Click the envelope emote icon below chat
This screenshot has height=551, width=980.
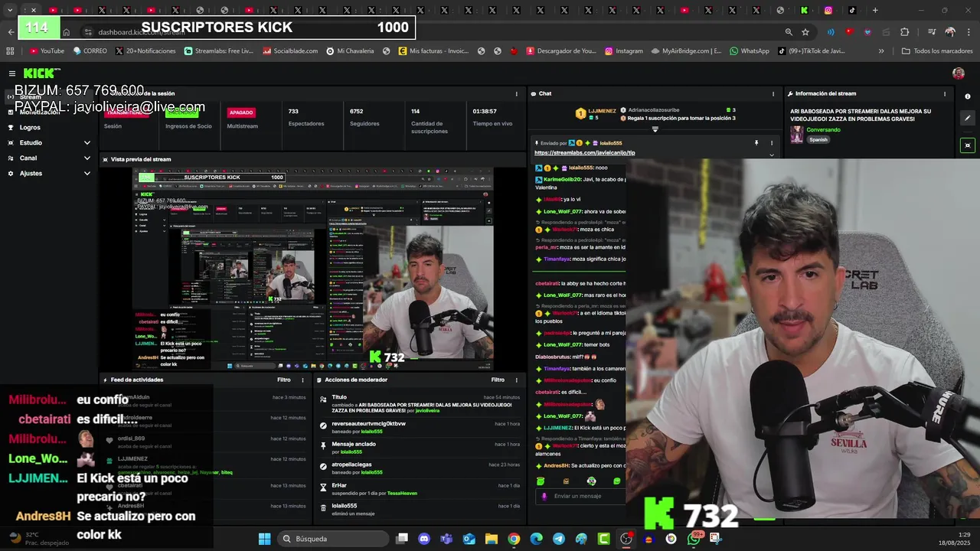[x=566, y=481]
